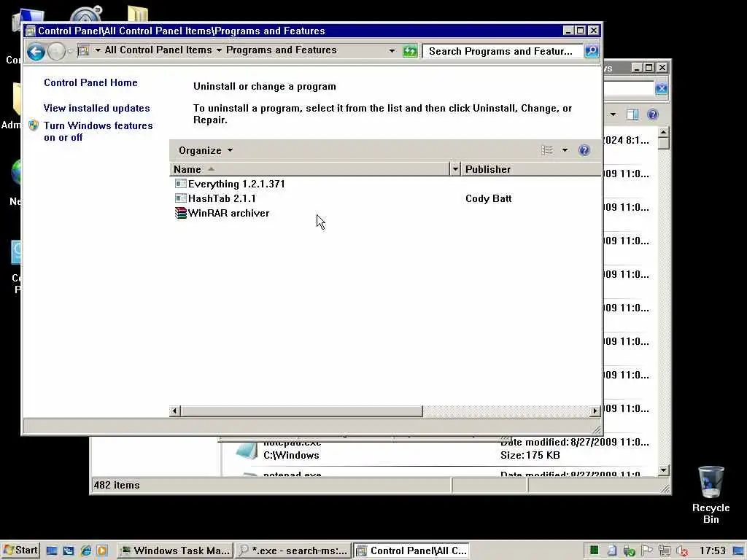
Task: Click the blue Back navigation arrow
Action: point(36,51)
